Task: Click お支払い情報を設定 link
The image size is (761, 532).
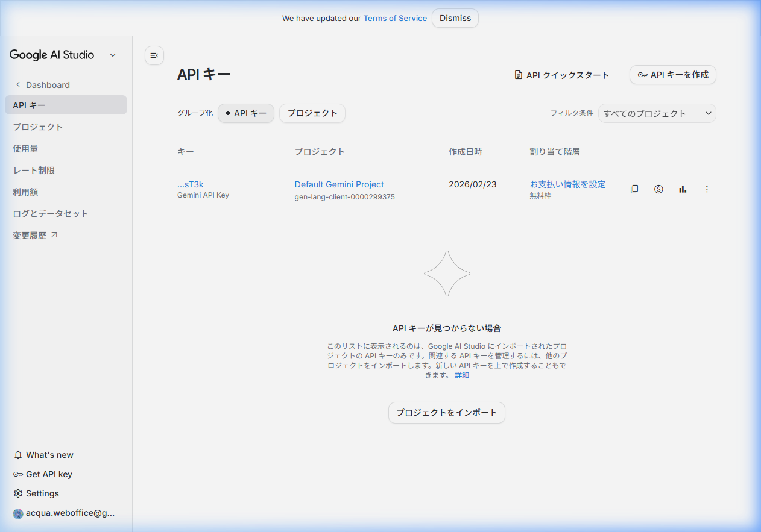Action: pyautogui.click(x=568, y=184)
